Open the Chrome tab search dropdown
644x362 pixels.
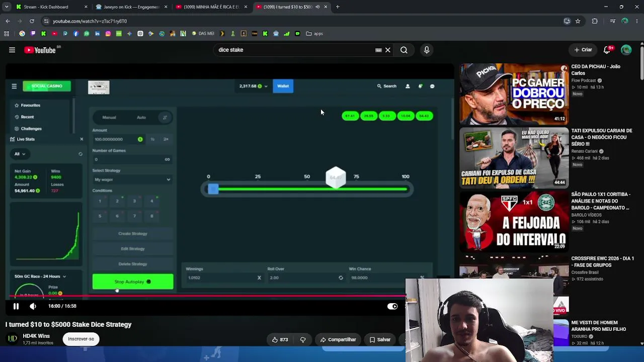[x=6, y=7]
